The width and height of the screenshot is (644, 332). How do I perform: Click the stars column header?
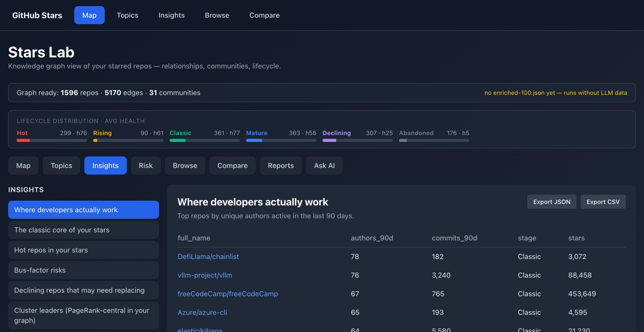[x=576, y=238]
